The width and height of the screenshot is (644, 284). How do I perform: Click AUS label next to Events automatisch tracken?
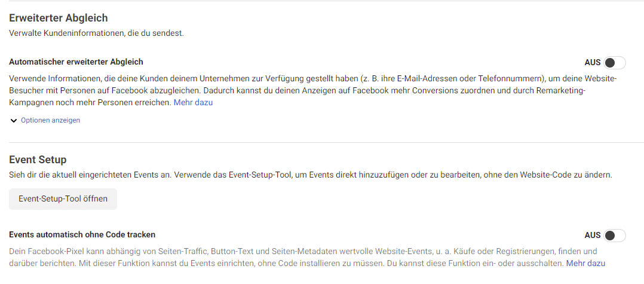592,235
